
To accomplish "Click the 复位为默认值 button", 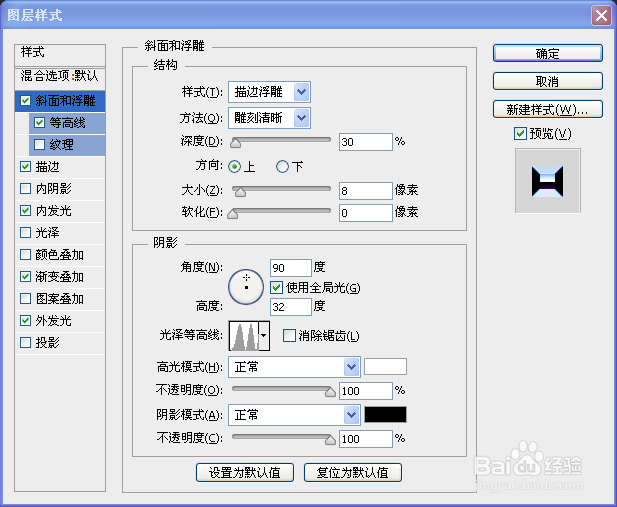I will pos(353,472).
